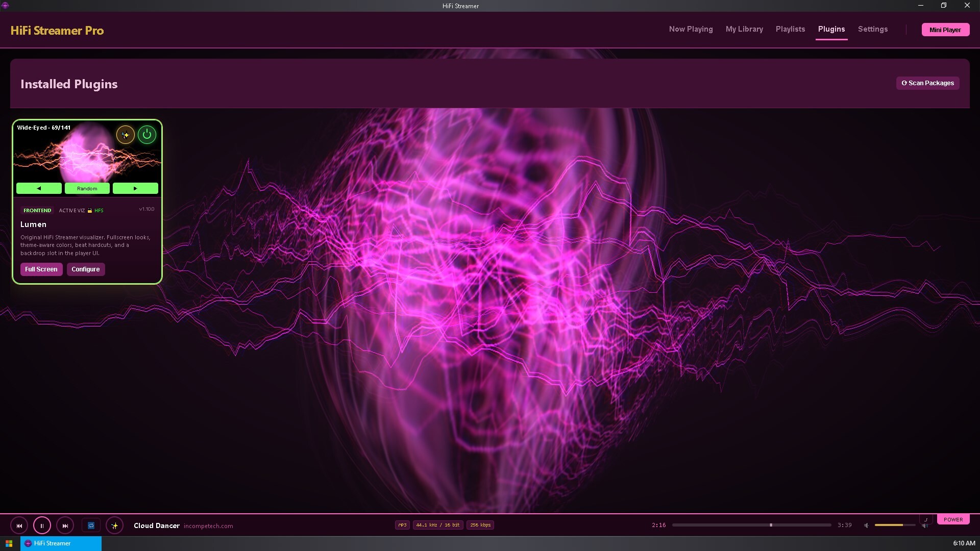Click the speaker icon right of volume
The width and height of the screenshot is (980, 551).
pos(924,525)
